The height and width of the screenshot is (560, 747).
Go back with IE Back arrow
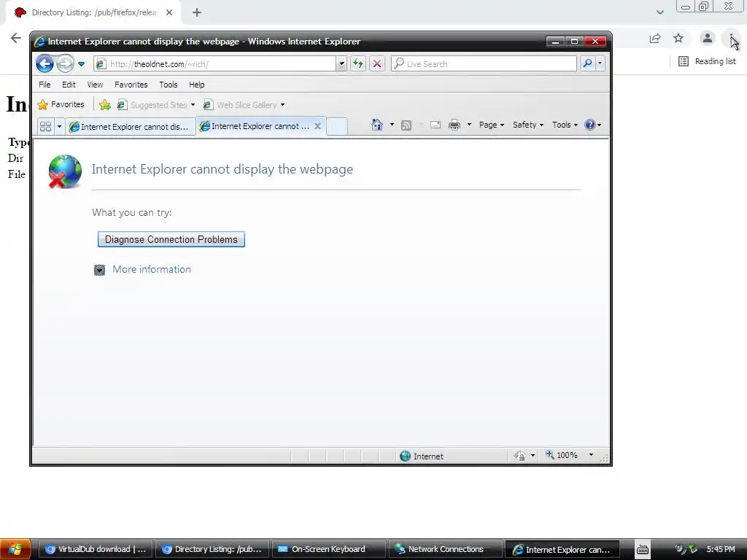[x=44, y=63]
